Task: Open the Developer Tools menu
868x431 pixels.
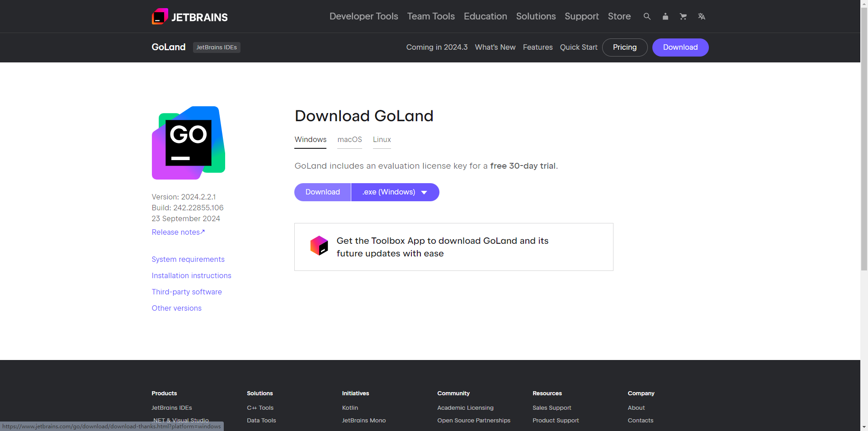Action: coord(363,16)
